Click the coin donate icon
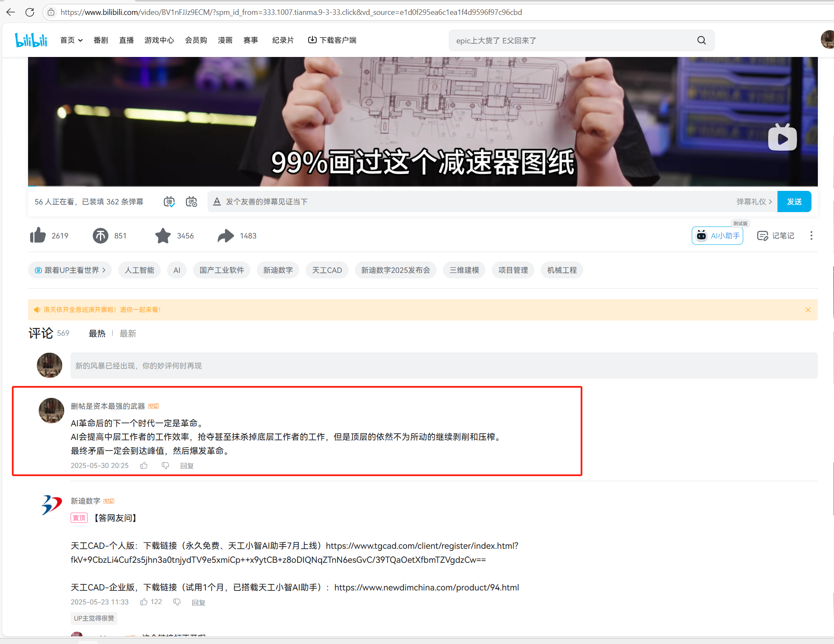 [x=101, y=235]
